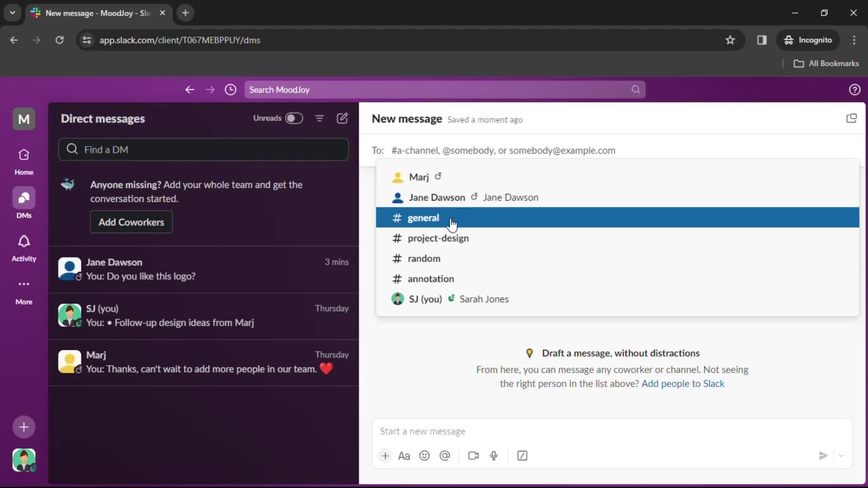Viewport: 868px width, 488px height.
Task: Select SJ (you) Sarah Jones suggestion
Action: [618, 299]
